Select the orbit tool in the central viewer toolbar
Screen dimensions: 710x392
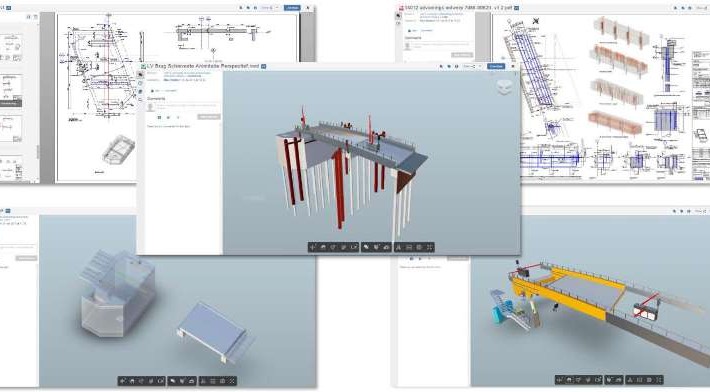click(312, 247)
